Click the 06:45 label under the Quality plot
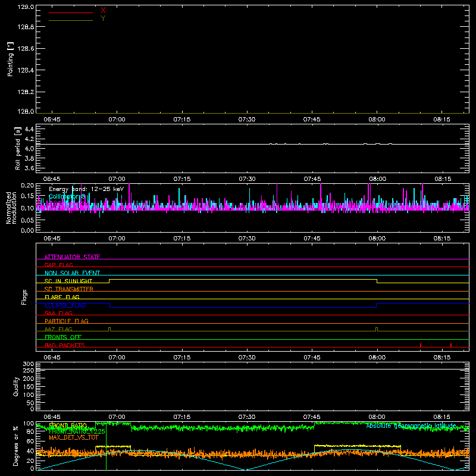Screen dimensions: 476x476 coord(52,417)
